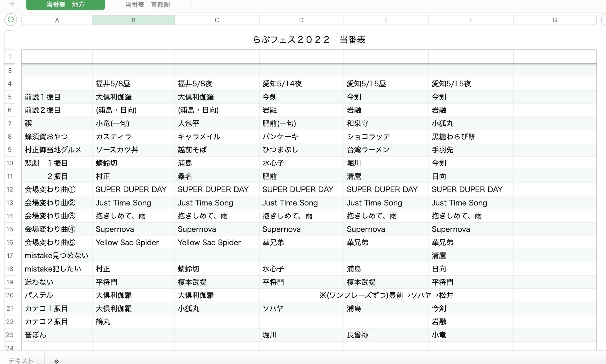This screenshot has width=606, height=364.
Task: Switch to the 当番表 首都圏 sheet tab
Action: click(147, 5)
